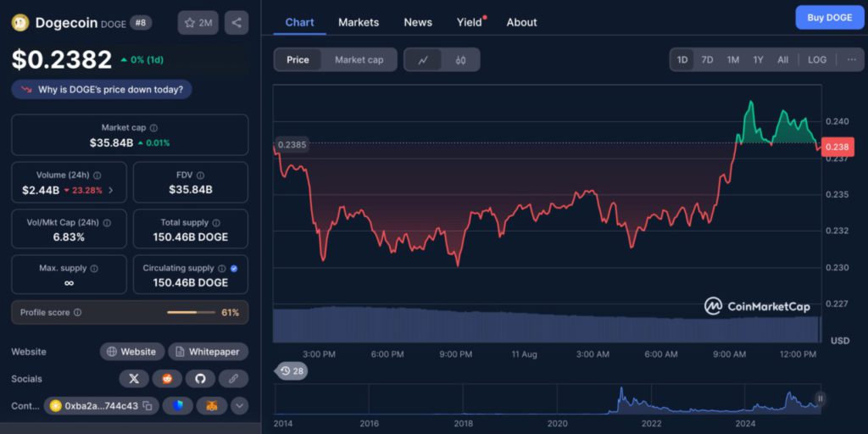Click the timeline range pause handle
The width and height of the screenshot is (868, 434).
[x=820, y=398]
